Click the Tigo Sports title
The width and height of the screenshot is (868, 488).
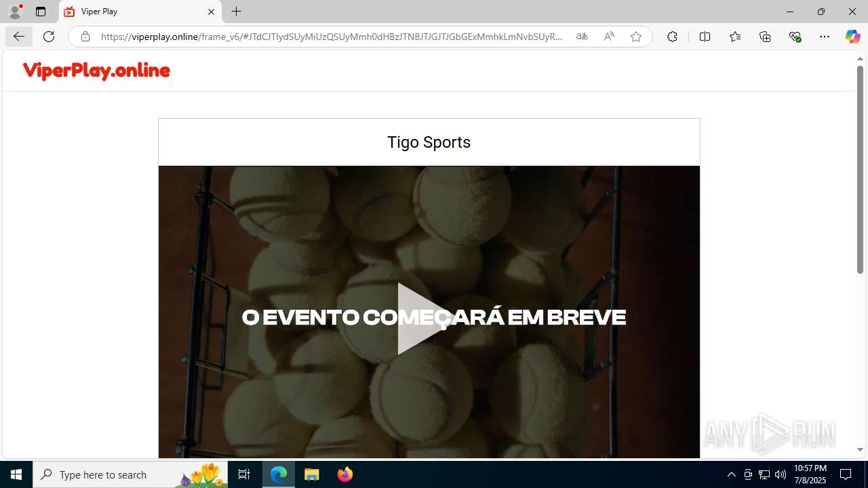pyautogui.click(x=429, y=142)
